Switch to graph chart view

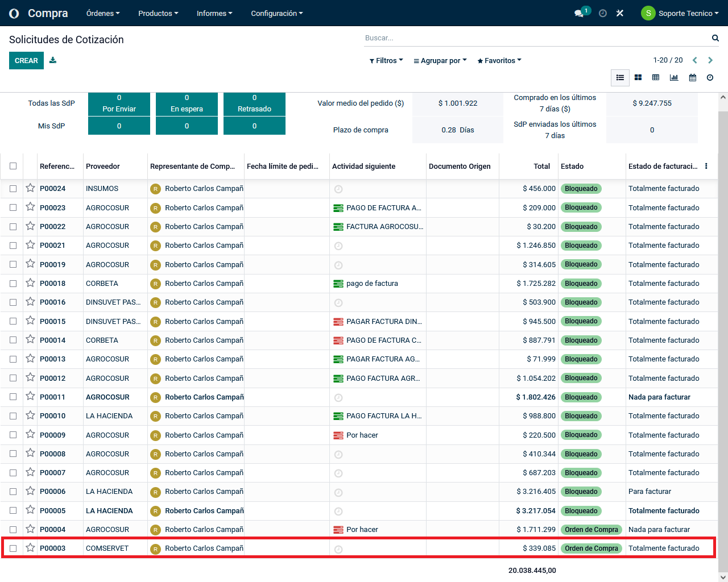coord(674,77)
